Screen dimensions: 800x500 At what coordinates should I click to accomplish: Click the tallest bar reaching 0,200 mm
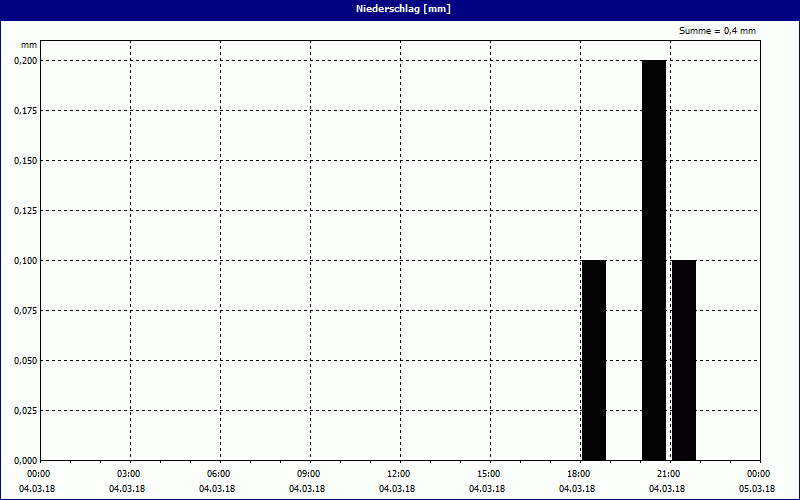point(654,260)
